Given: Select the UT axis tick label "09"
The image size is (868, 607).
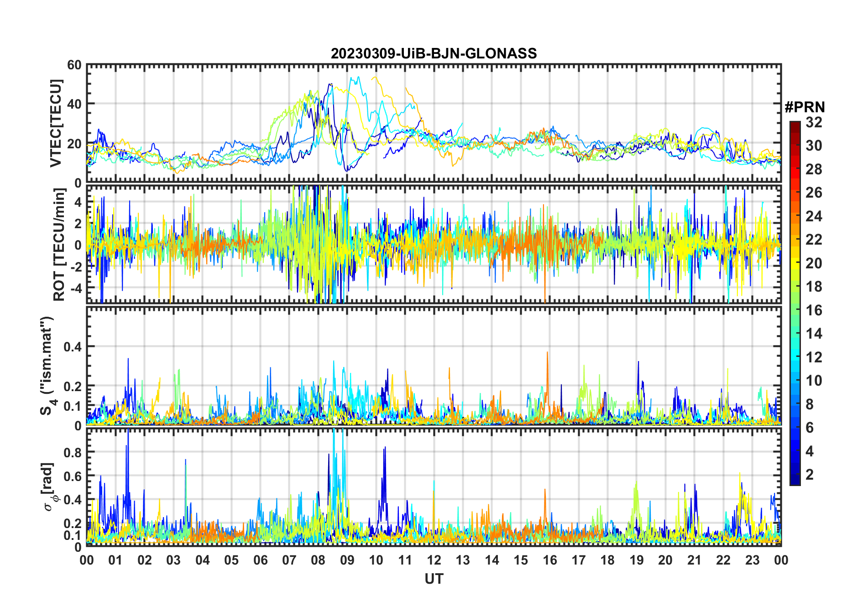Looking at the screenshot, I should [347, 560].
